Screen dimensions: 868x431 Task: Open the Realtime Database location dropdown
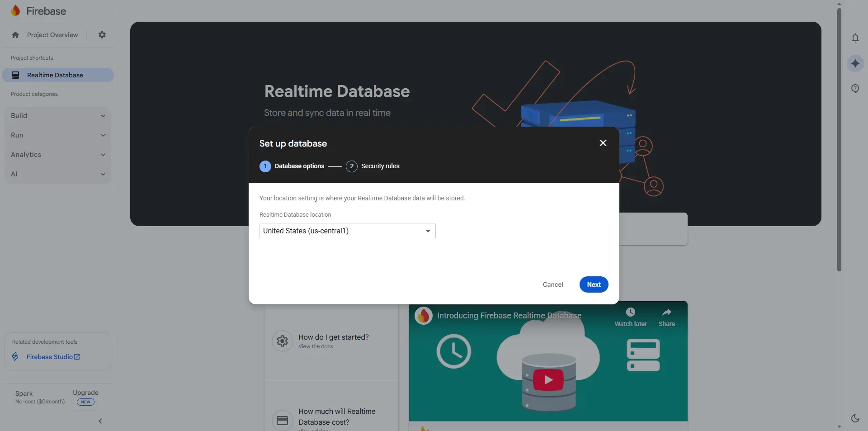pos(347,231)
